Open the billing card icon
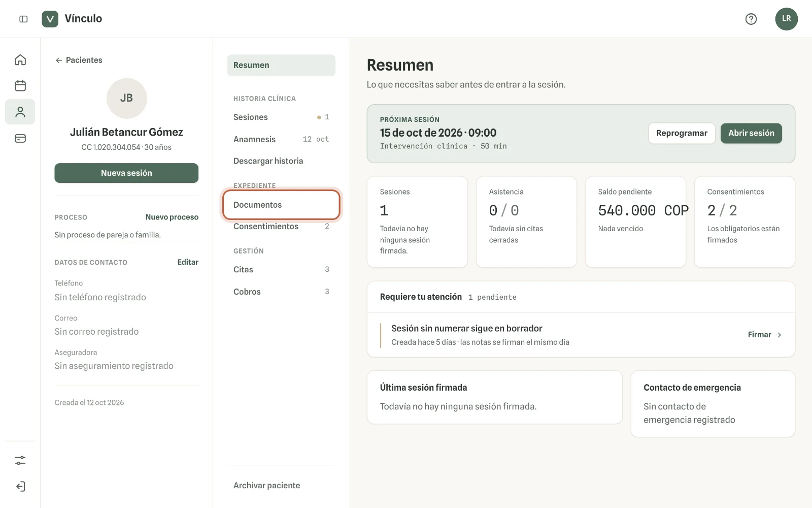Image resolution: width=812 pixels, height=508 pixels. click(20, 138)
